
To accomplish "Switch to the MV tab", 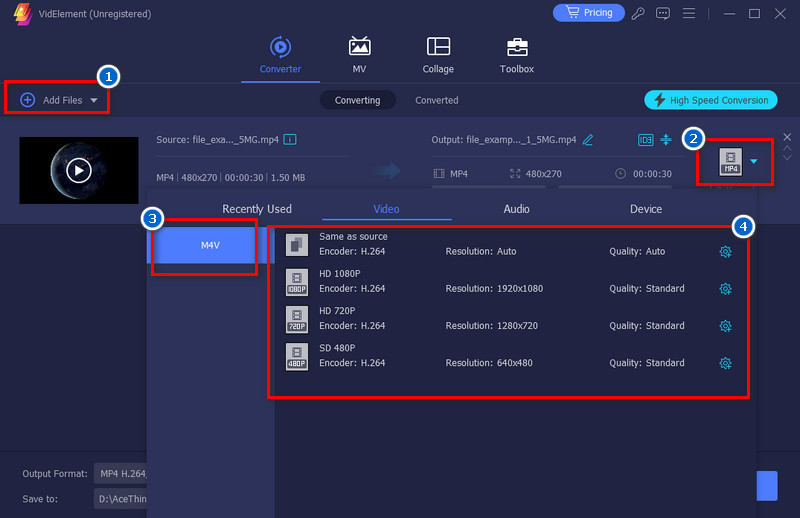I will (359, 55).
